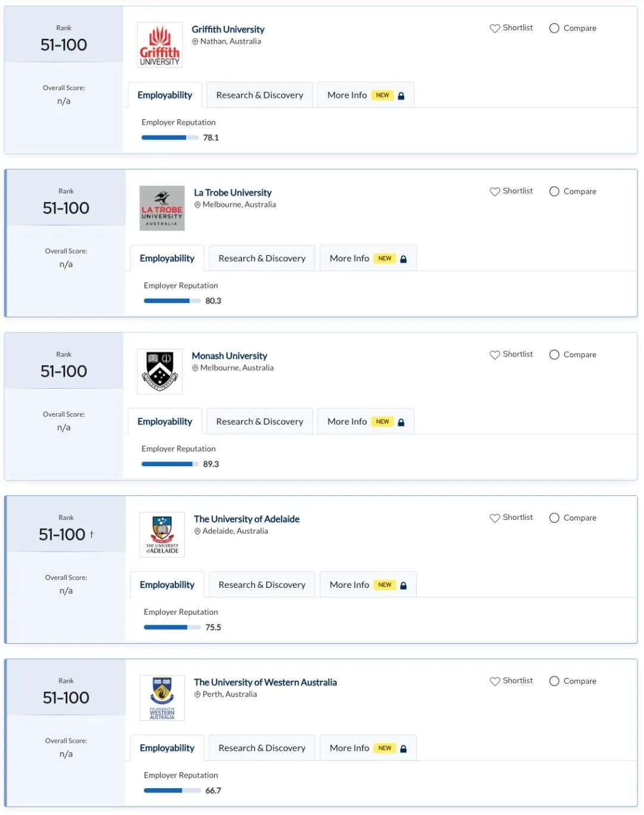Click the University of Western Australia logo

point(162,698)
